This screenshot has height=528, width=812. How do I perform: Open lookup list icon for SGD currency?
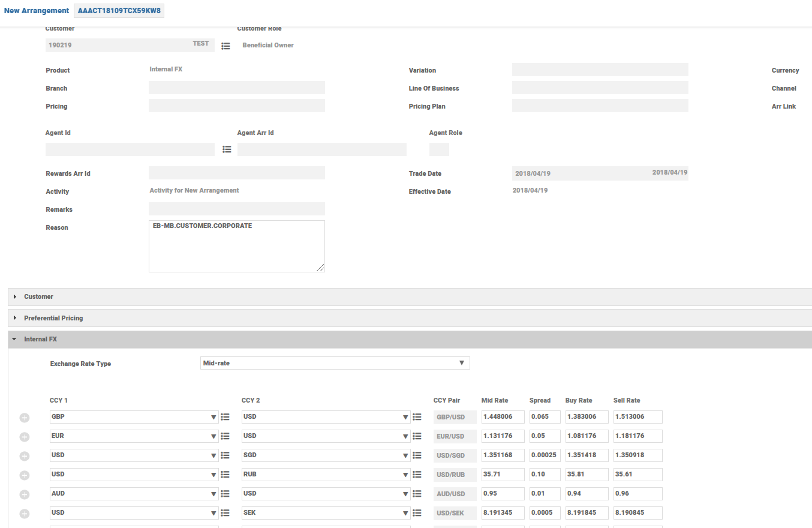[417, 455]
